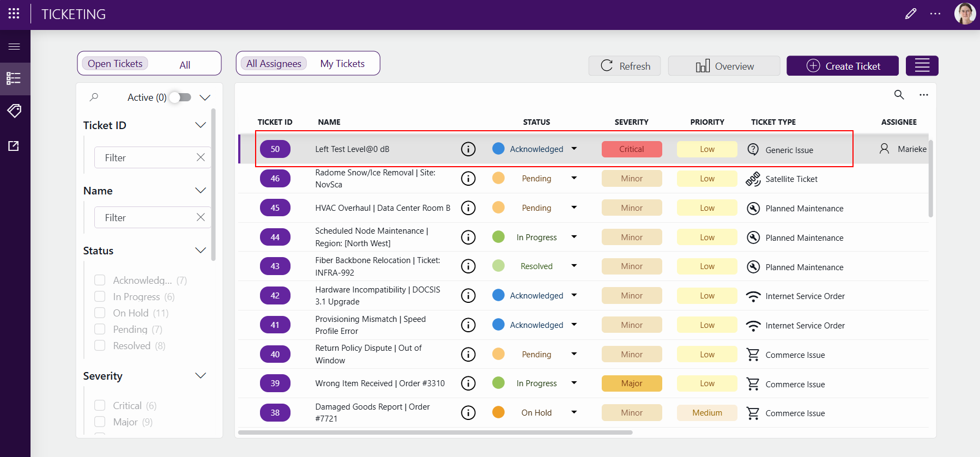980x457 pixels.
Task: Click the table search magnifier icon
Action: (x=899, y=95)
